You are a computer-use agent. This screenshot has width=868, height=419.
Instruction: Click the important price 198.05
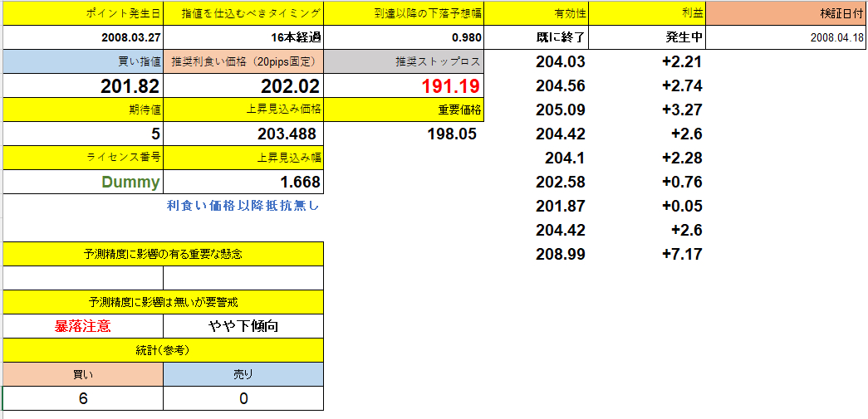click(x=452, y=134)
